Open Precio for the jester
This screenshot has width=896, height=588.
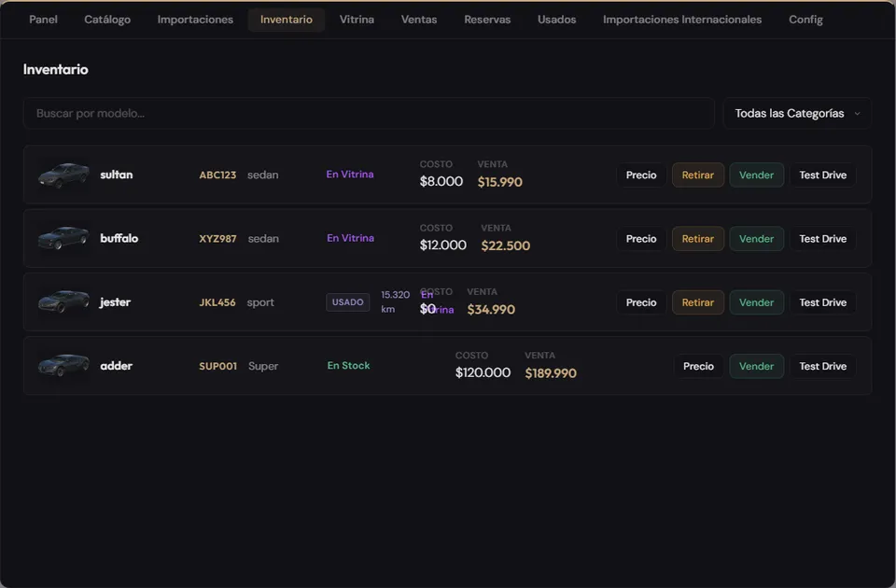(641, 302)
